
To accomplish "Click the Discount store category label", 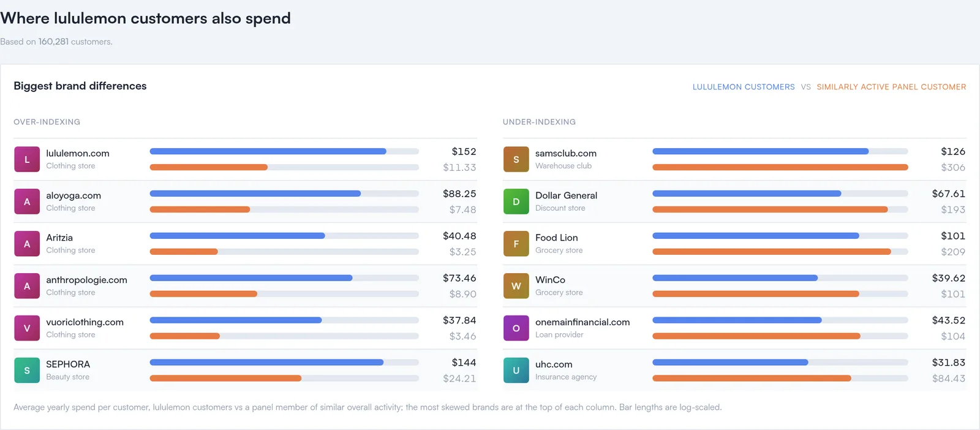I will click(560, 208).
